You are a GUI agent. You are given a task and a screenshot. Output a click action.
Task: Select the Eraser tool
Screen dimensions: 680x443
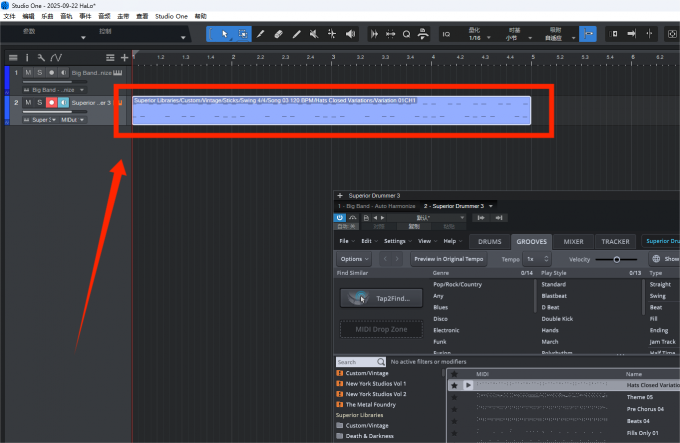point(279,34)
